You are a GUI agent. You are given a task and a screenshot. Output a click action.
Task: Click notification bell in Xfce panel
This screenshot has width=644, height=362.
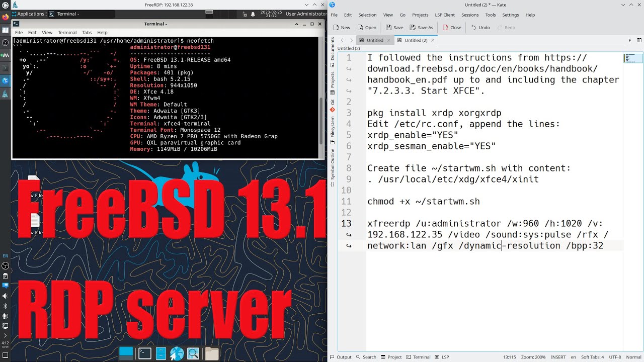253,14
